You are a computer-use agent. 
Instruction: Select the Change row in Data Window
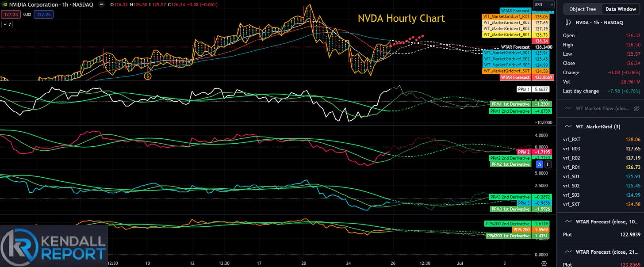602,72
